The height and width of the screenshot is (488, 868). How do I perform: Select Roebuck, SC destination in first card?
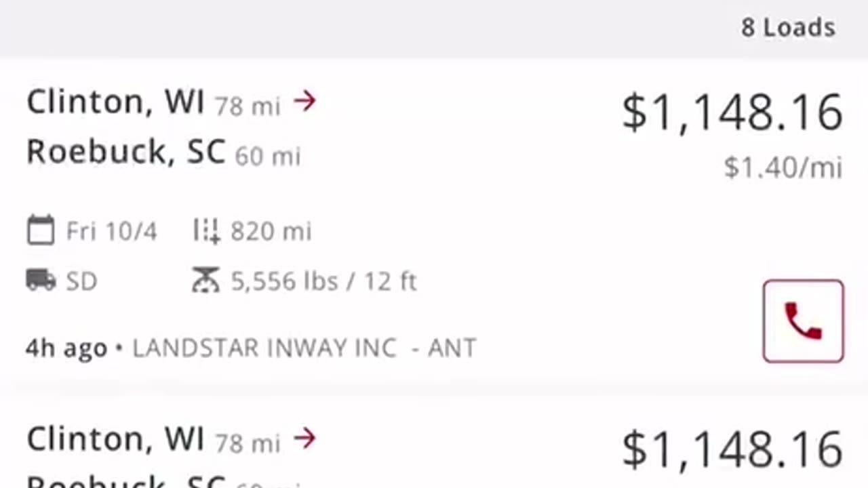(x=125, y=152)
